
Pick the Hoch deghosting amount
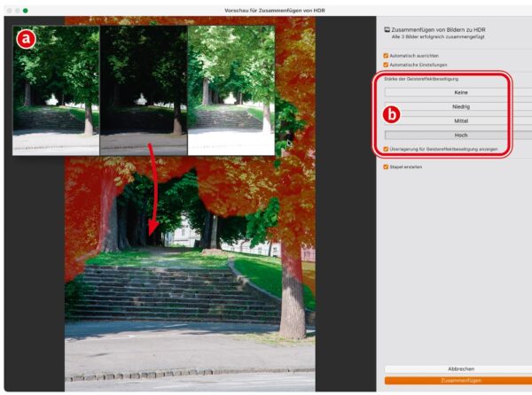[458, 136]
